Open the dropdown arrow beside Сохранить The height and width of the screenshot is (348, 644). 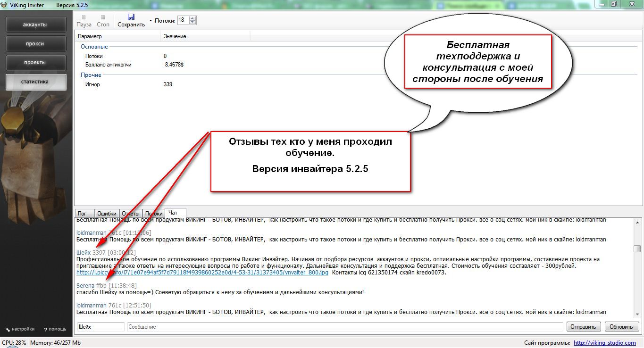click(x=151, y=21)
